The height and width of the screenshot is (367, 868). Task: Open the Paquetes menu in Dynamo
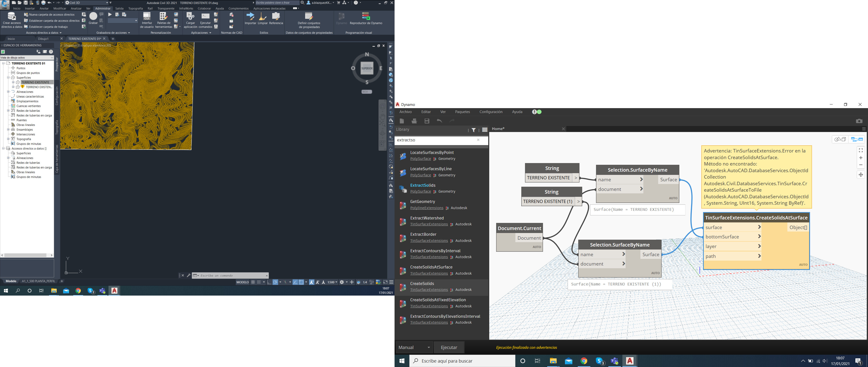pos(462,112)
